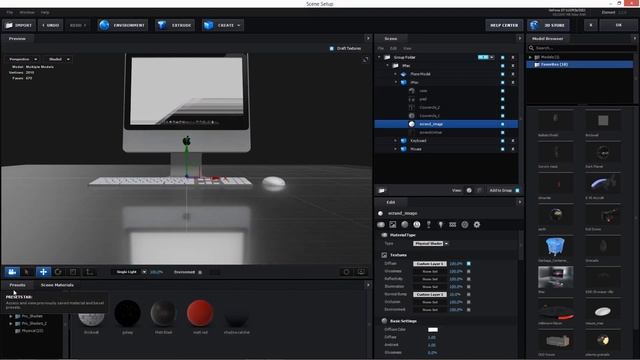The width and height of the screenshot is (640, 360).
Task: Click the Normal Bump Custom Layer 2 slot
Action: (429, 294)
